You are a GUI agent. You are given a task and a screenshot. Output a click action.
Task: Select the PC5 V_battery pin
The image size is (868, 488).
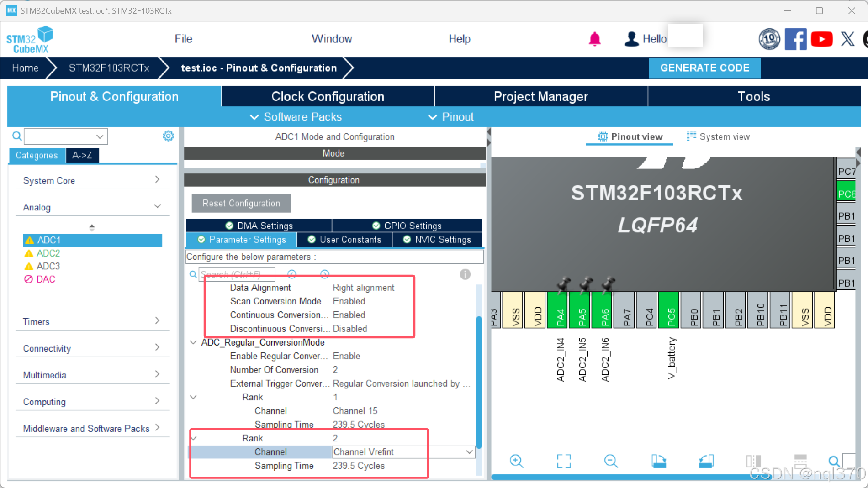(668, 310)
